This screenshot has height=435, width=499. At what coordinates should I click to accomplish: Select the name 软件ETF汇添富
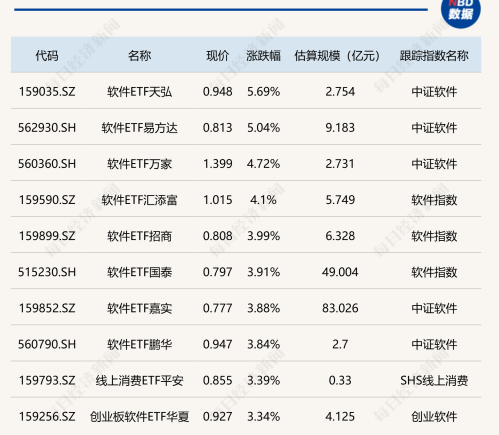point(139,200)
